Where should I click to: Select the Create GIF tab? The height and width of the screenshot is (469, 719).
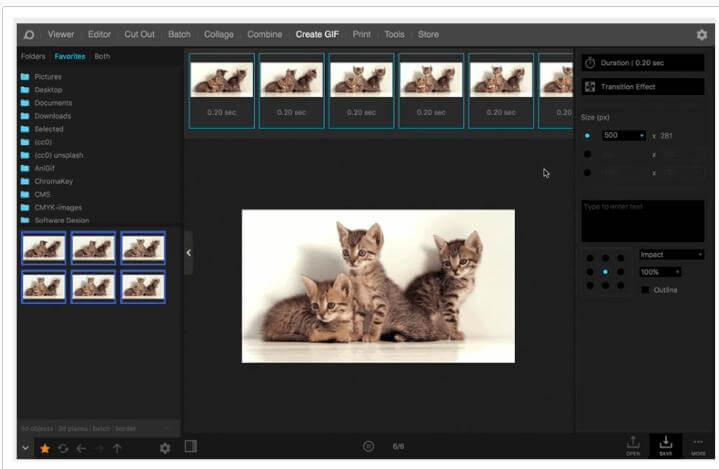point(317,34)
